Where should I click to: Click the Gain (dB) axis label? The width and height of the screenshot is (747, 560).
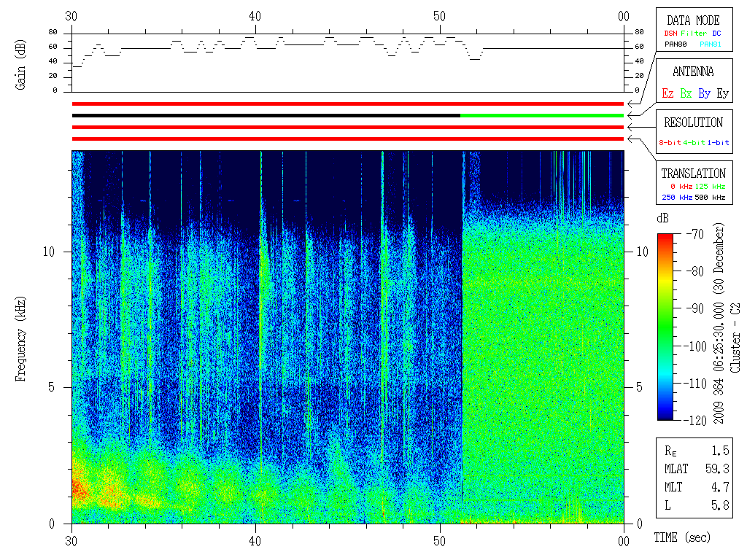pos(20,65)
